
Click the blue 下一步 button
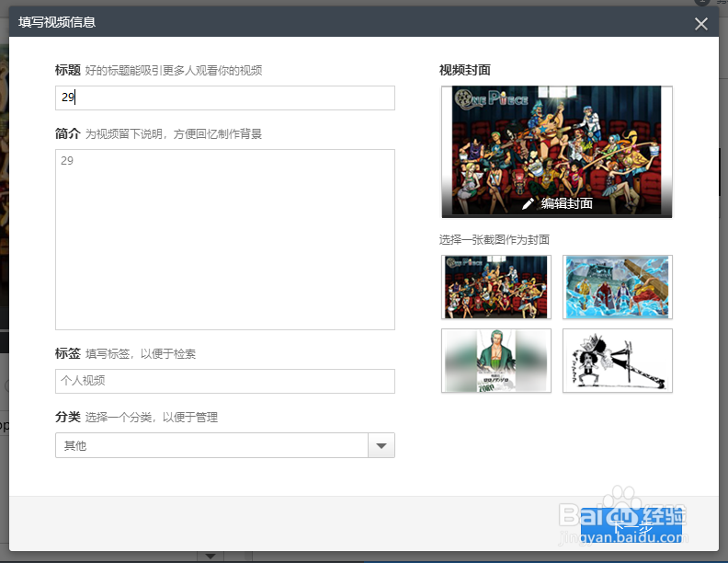pos(631,526)
